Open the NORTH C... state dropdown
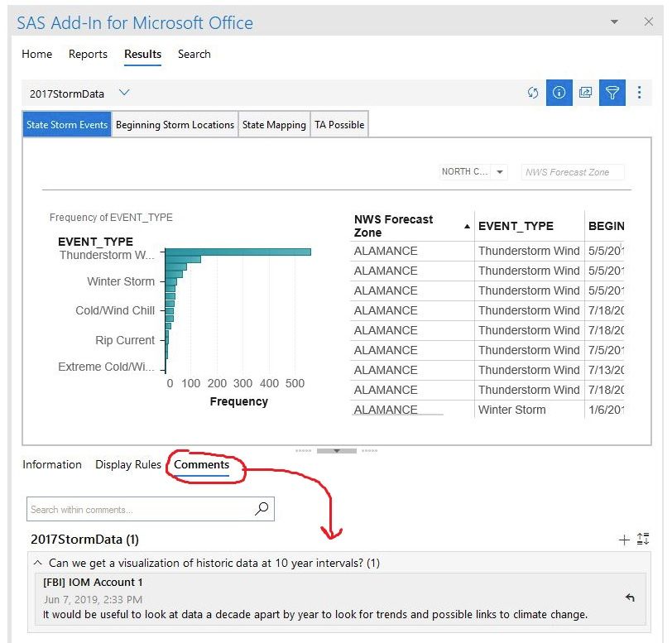This screenshot has width=672, height=643. coord(500,172)
